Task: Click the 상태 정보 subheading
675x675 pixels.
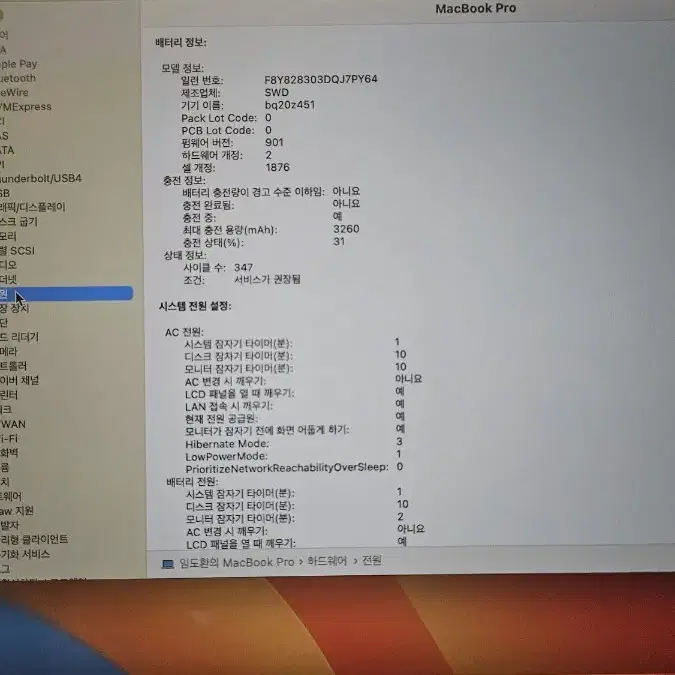Action: (185, 255)
